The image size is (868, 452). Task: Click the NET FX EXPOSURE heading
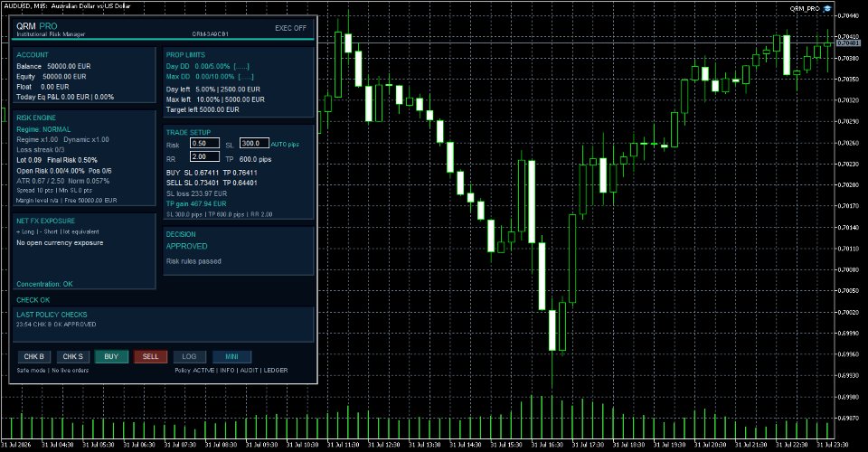click(x=45, y=221)
